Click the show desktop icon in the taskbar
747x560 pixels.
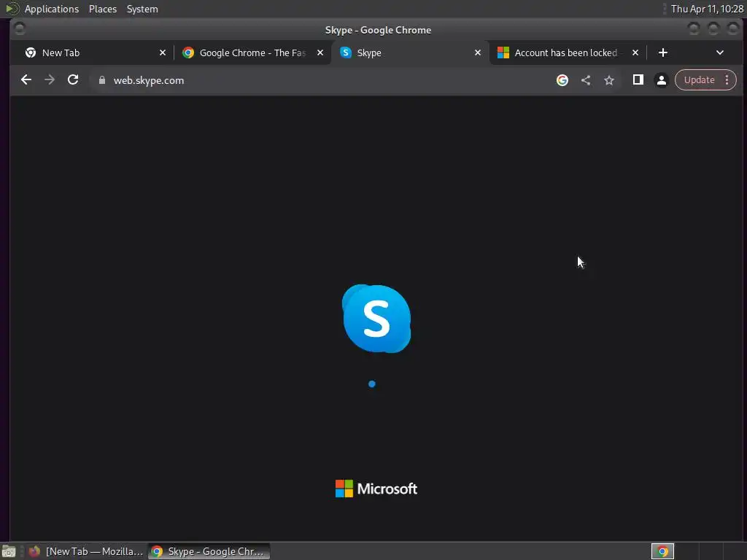tap(9, 551)
